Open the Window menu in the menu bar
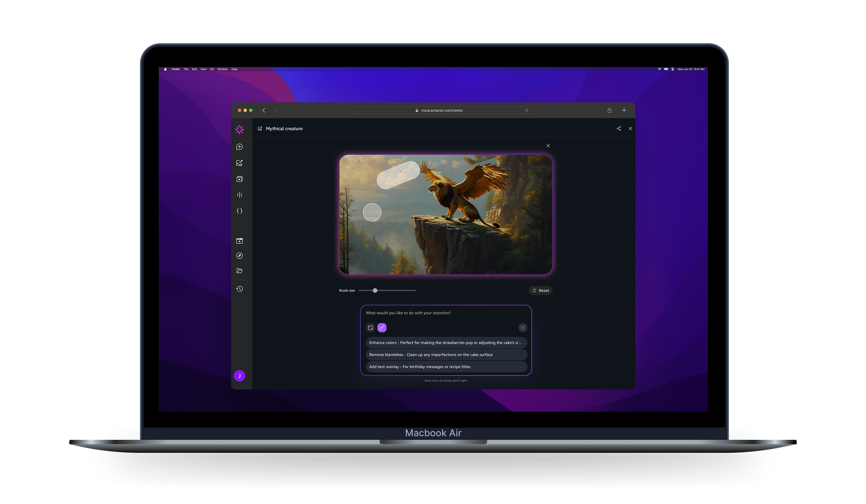 pos(222,69)
